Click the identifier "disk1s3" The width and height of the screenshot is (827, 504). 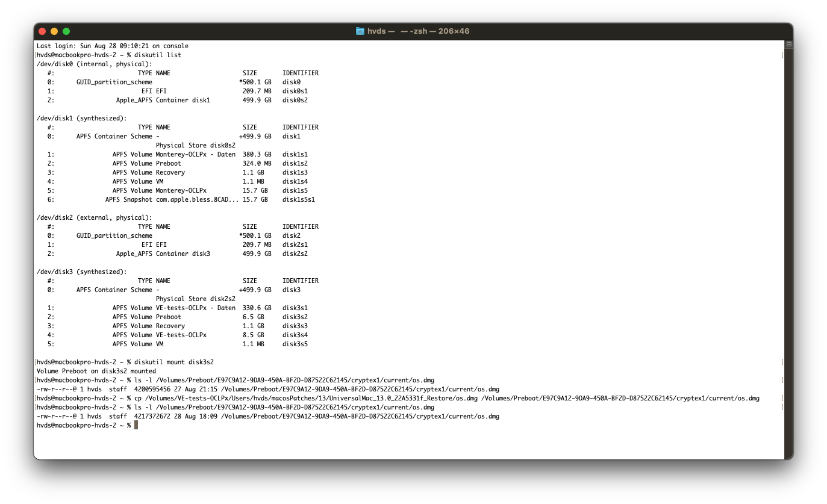(295, 172)
